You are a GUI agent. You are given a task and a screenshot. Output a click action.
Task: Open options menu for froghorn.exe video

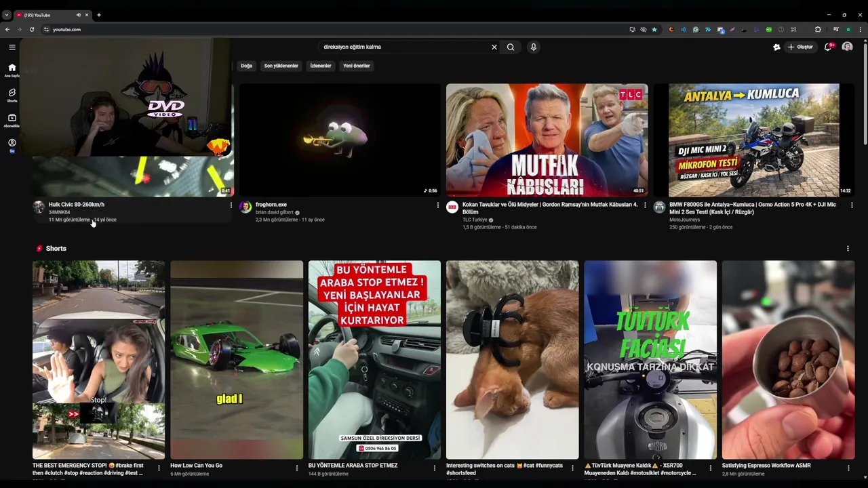pyautogui.click(x=437, y=205)
